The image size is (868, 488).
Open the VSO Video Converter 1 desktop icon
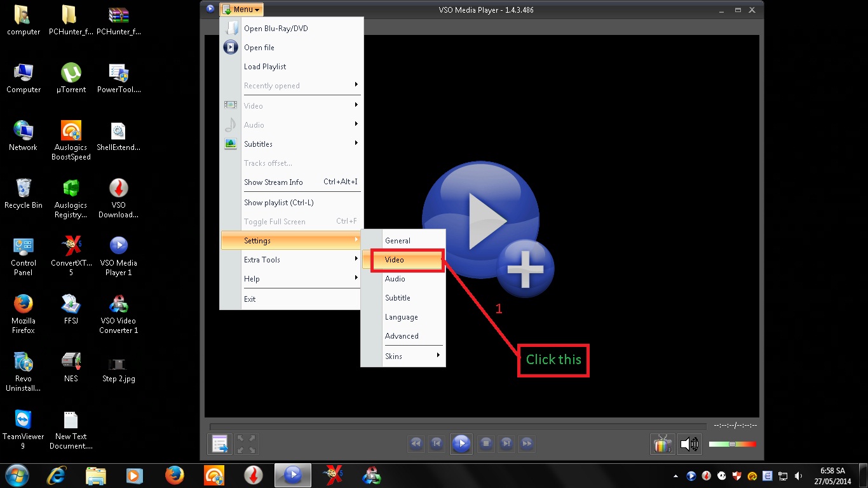pos(118,313)
